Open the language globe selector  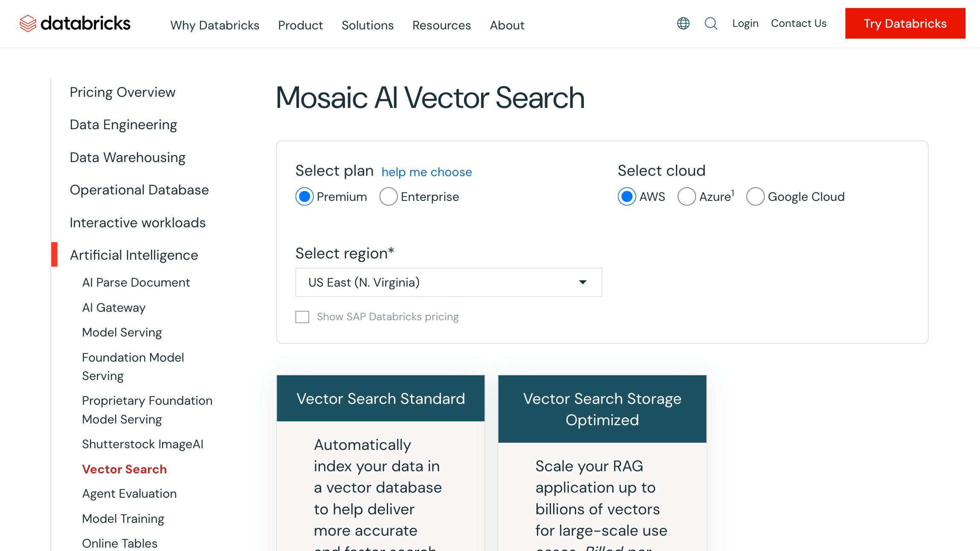pyautogui.click(x=683, y=23)
